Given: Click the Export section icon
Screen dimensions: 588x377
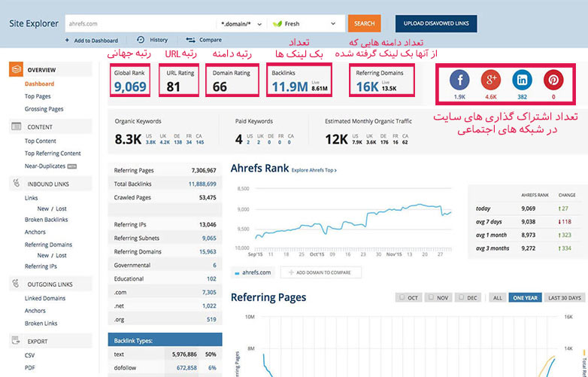Looking at the screenshot, I should [x=16, y=341].
